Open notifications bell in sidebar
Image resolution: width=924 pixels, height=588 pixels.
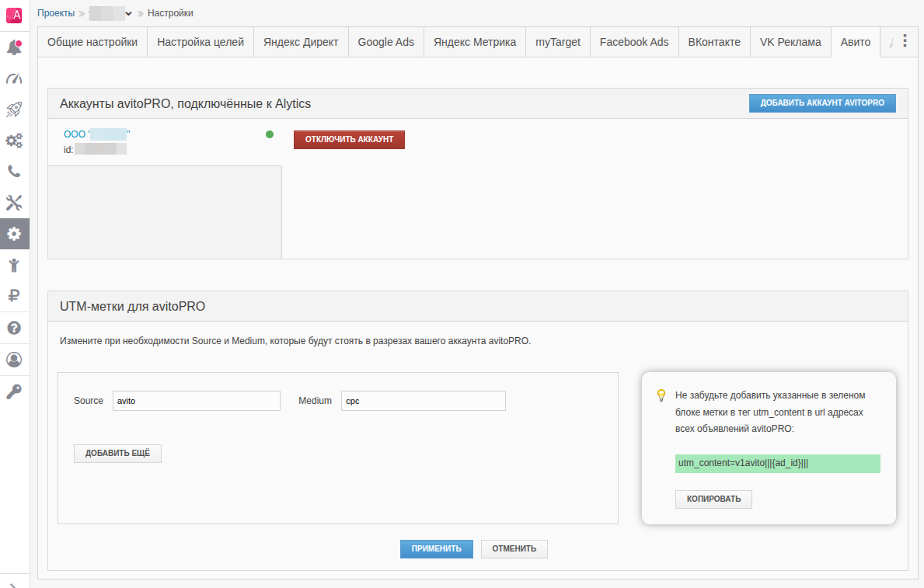pyautogui.click(x=14, y=47)
